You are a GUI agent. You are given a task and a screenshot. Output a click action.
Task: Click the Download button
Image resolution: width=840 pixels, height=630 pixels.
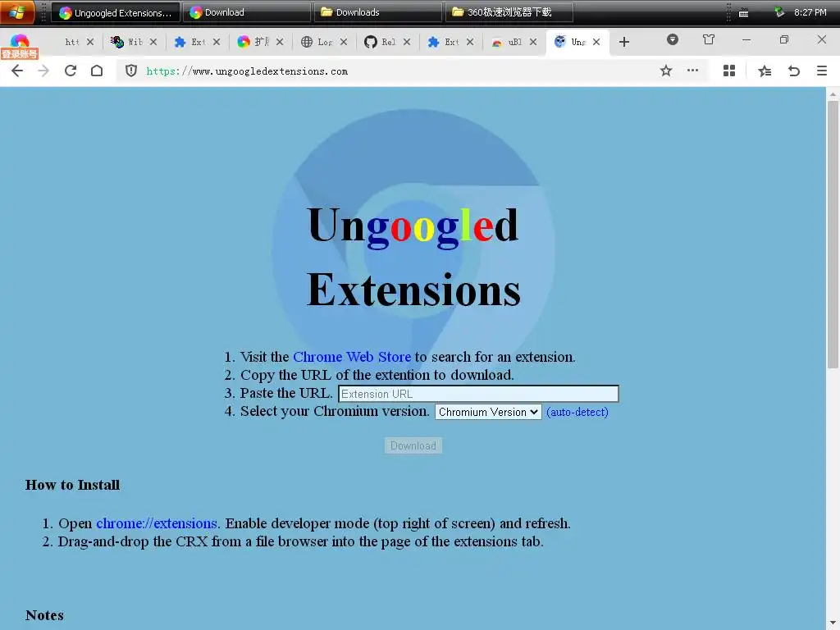point(413,445)
